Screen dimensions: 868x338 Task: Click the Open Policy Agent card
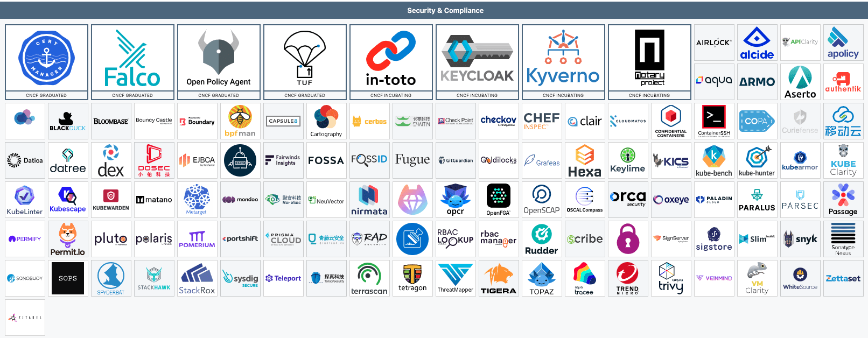tap(219, 62)
